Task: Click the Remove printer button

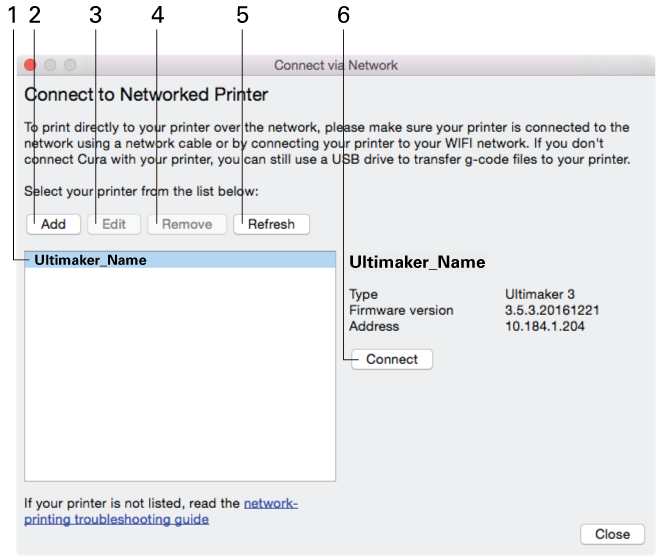Action: [187, 224]
